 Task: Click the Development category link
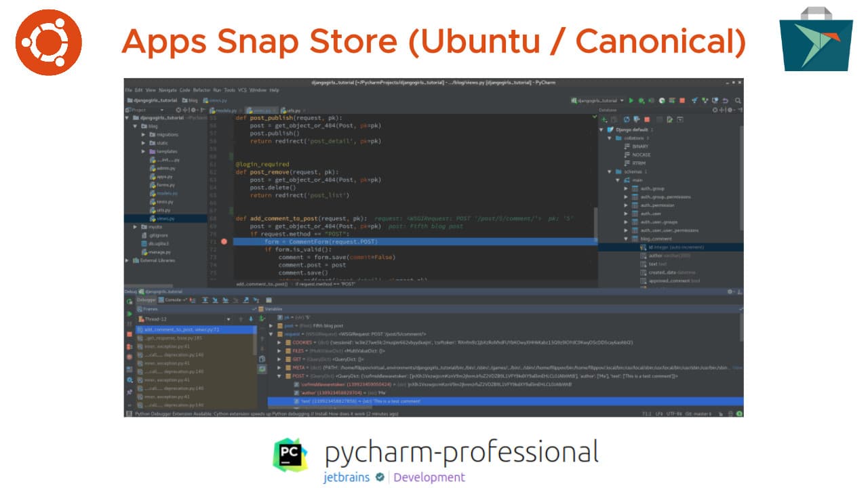pos(429,477)
